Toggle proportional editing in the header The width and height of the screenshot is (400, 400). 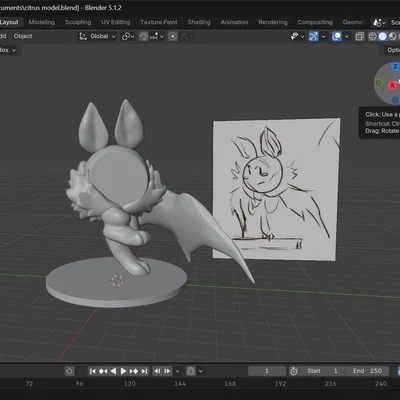coord(173,36)
